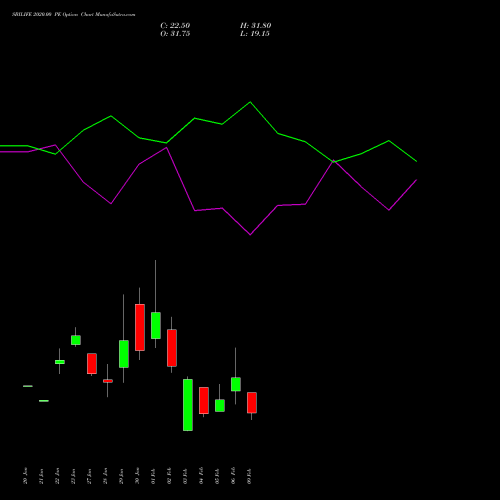Click the 20 Jan date label
Image resolution: width=500 pixels, height=500 pixels.
tap(26, 476)
